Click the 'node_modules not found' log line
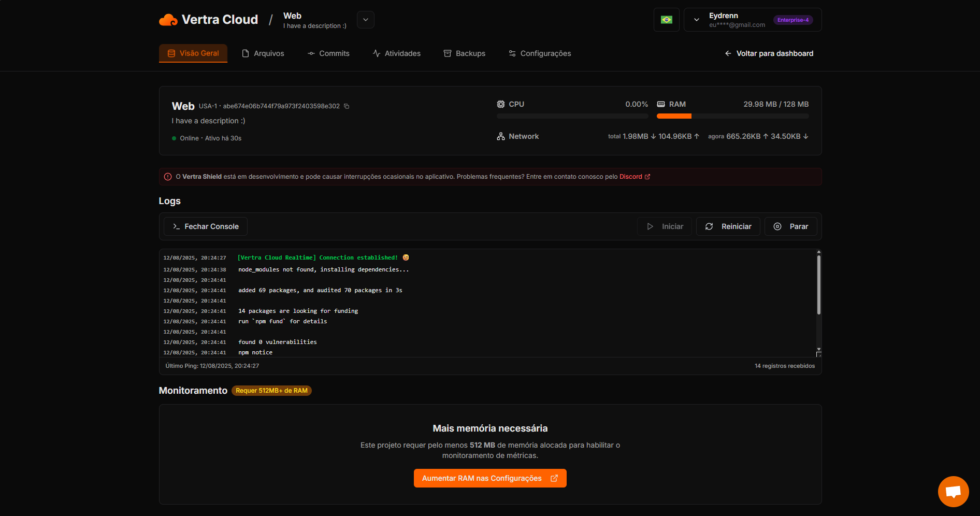980x516 pixels. click(x=324, y=269)
